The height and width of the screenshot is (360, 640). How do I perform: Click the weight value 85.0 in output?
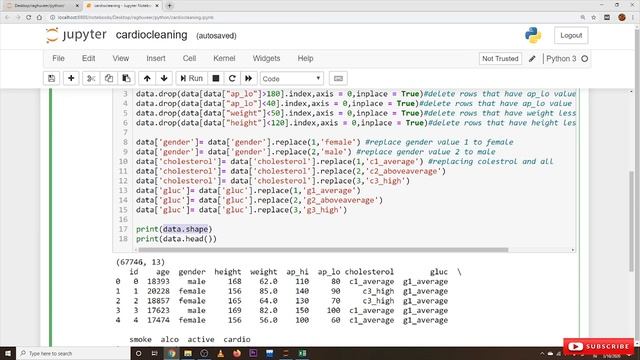(268, 291)
